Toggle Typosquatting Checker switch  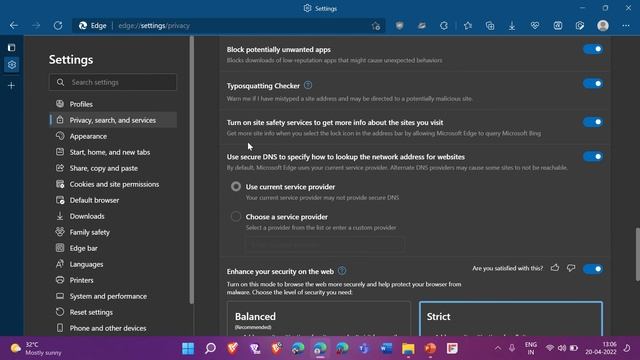click(x=593, y=84)
